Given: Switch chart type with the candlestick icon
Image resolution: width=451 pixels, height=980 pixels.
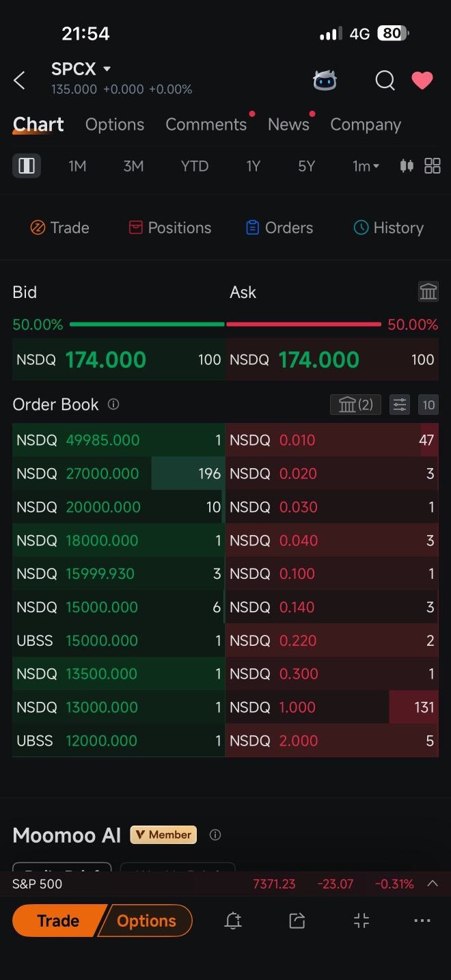Looking at the screenshot, I should click(x=407, y=166).
